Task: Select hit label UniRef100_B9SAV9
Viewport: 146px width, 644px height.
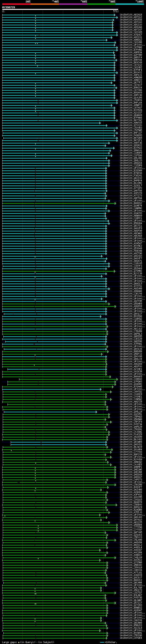Action: (x=131, y=93)
